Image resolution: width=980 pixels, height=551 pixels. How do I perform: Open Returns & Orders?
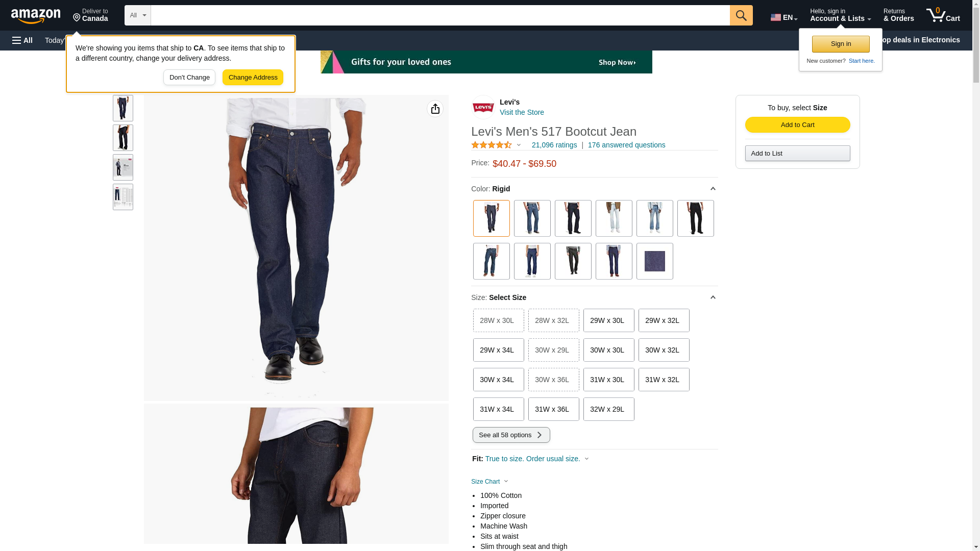tap(898, 15)
